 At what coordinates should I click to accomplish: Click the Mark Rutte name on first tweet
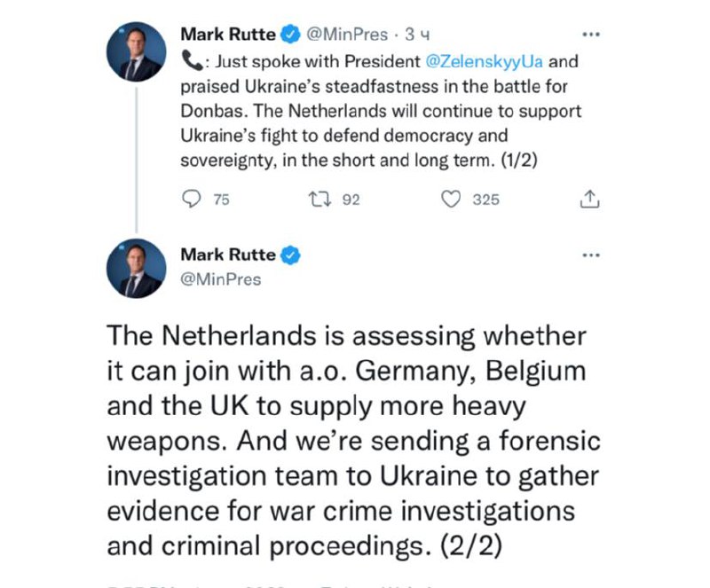(228, 35)
